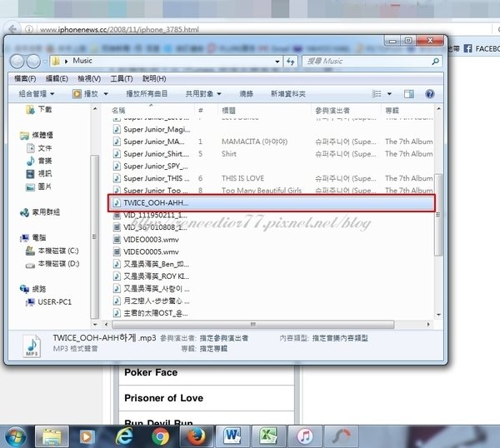Click 燒錄 burn button
Image resolution: width=500 pixels, height=448 pixels.
(246, 93)
